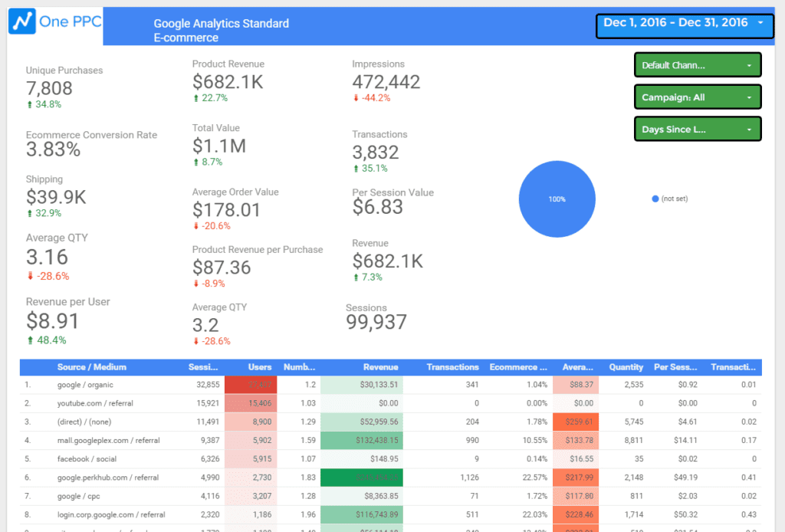The width and height of the screenshot is (785, 532).
Task: Click the Impressions 472,442 scorecard
Action: tap(386, 81)
